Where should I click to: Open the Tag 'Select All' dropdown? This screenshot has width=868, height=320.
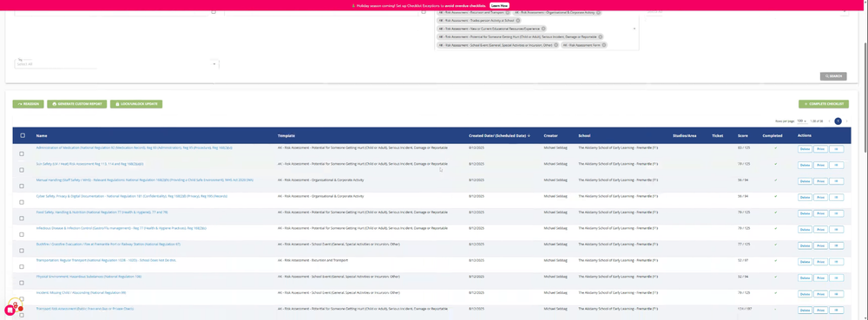pyautogui.click(x=116, y=63)
